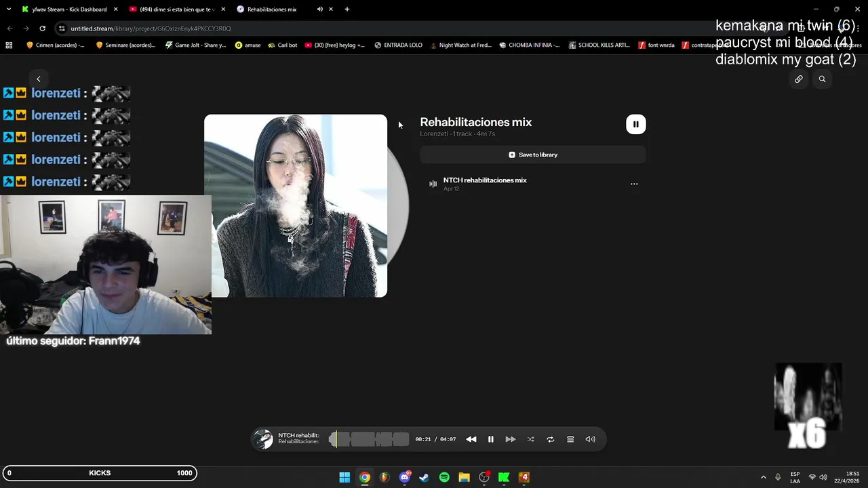Switch to the YouTube (494) dime si esta tab
This screenshot has height=488, width=868.
pyautogui.click(x=176, y=9)
